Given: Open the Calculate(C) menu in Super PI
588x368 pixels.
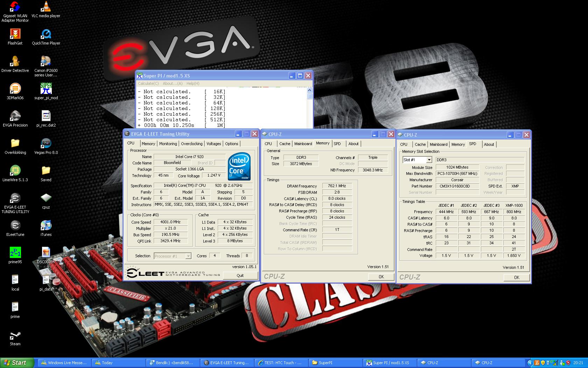Looking at the screenshot, I should click(148, 83).
